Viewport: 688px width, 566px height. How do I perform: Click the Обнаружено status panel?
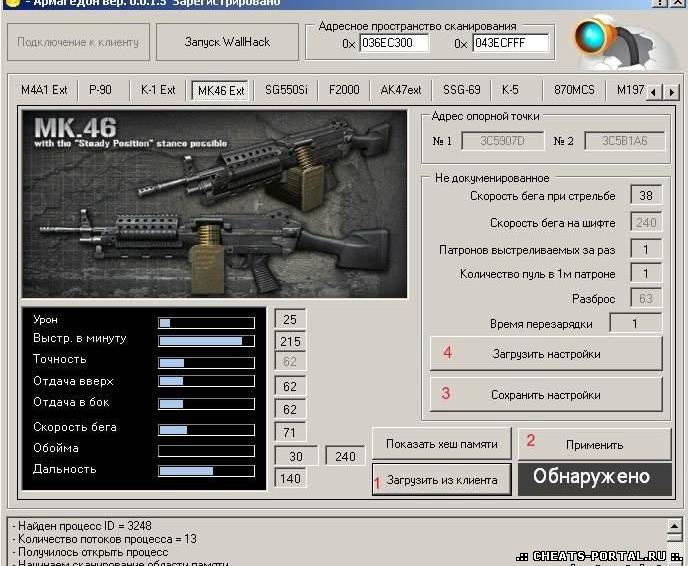[x=595, y=479]
